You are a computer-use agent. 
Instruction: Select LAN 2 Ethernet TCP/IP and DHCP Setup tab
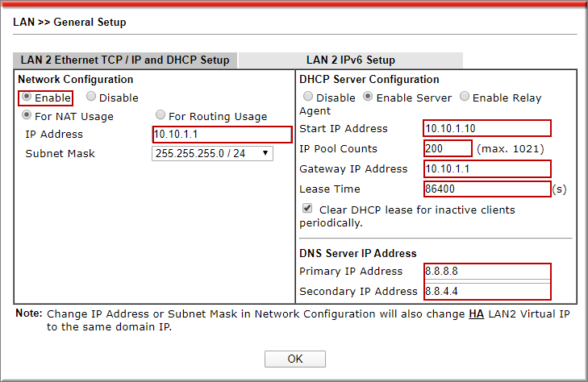click(x=125, y=60)
